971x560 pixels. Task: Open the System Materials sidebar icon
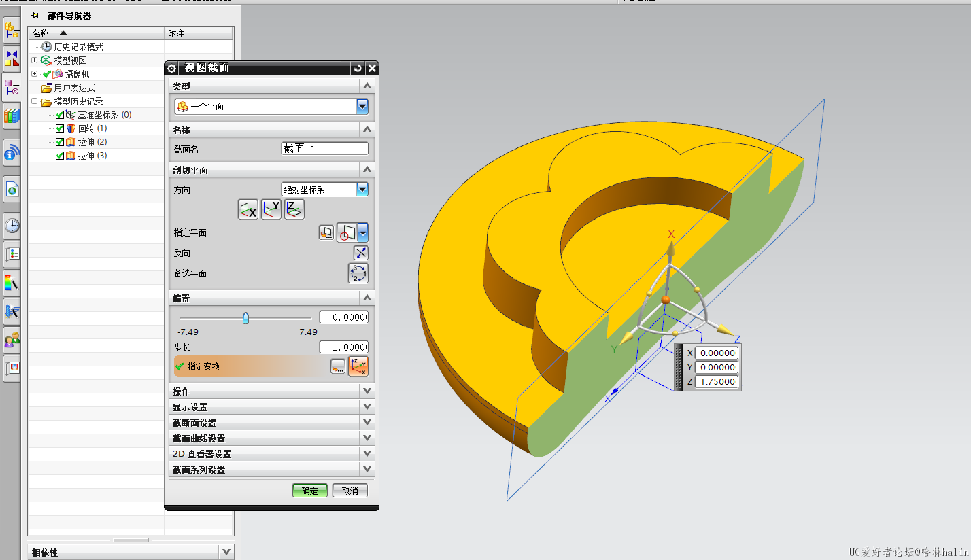[12, 253]
